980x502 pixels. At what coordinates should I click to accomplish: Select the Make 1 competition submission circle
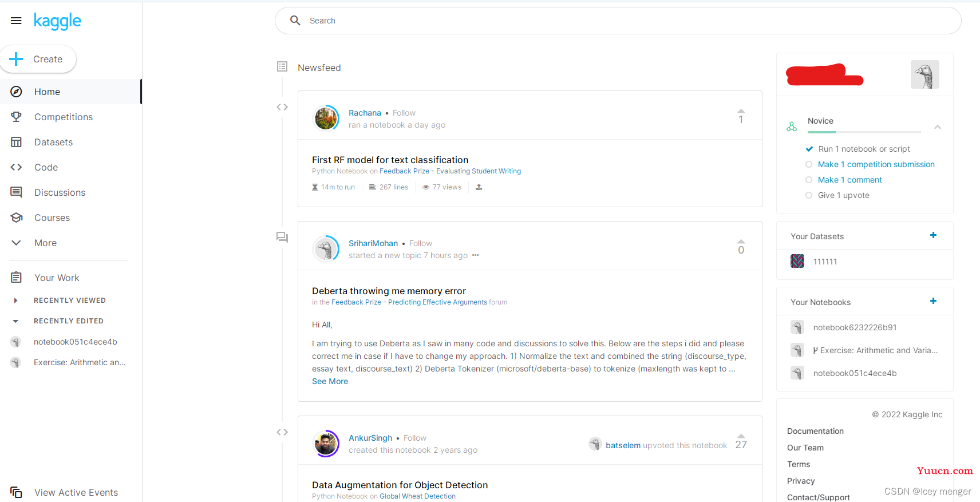809,164
